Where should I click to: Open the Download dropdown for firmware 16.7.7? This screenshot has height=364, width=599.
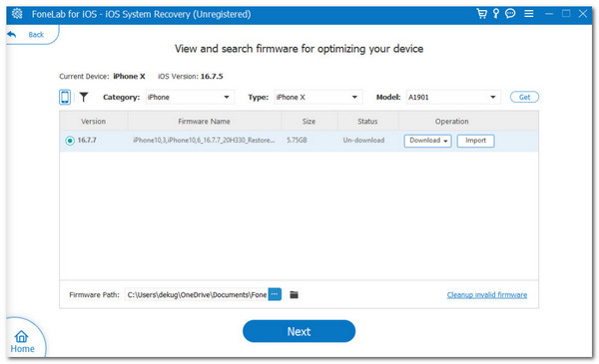point(428,141)
